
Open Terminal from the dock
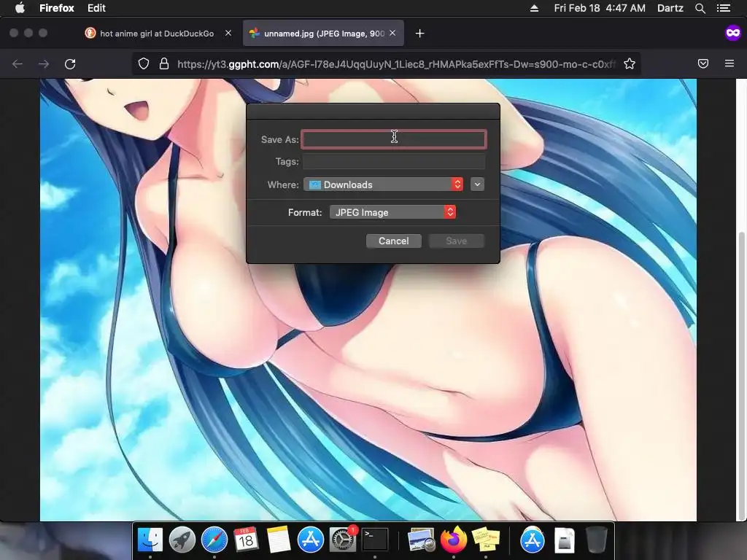(x=375, y=540)
